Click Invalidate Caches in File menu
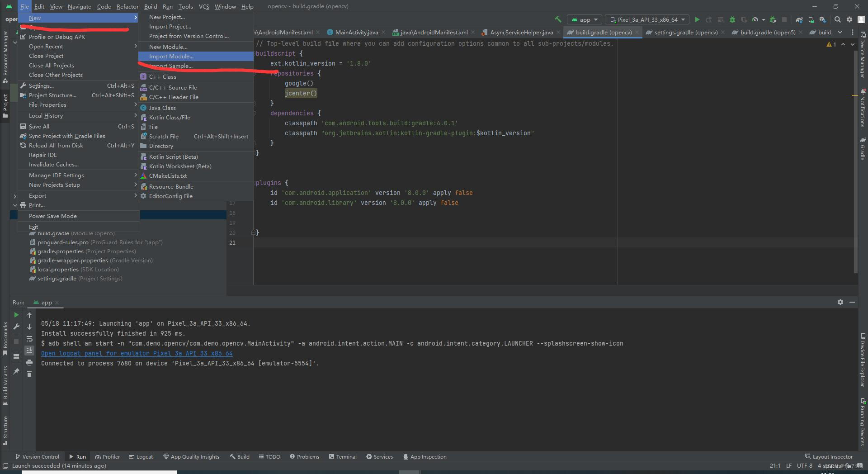This screenshot has width=868, height=474. click(x=78, y=164)
